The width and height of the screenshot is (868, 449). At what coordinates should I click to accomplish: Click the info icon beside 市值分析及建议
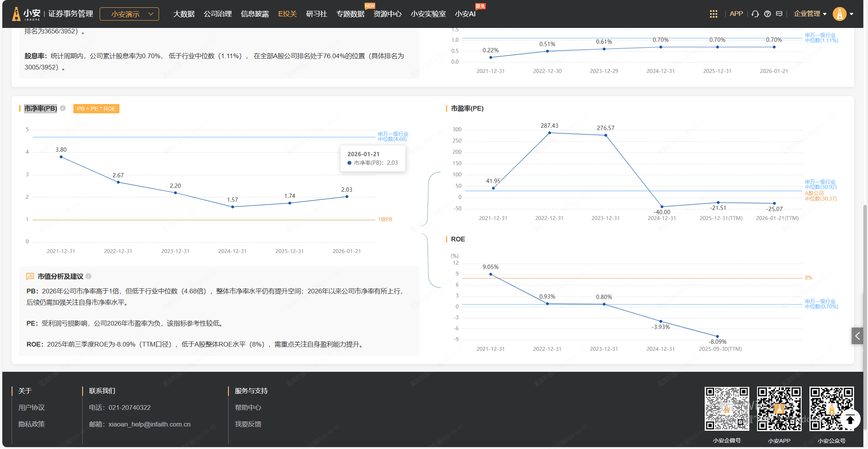point(88,276)
